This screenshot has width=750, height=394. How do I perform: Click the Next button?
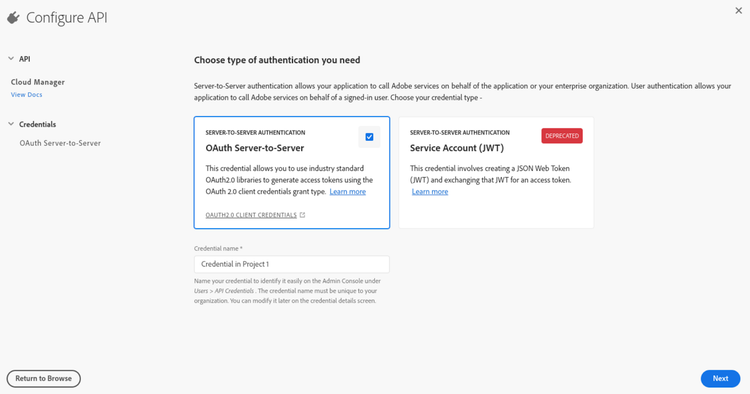[x=720, y=379]
